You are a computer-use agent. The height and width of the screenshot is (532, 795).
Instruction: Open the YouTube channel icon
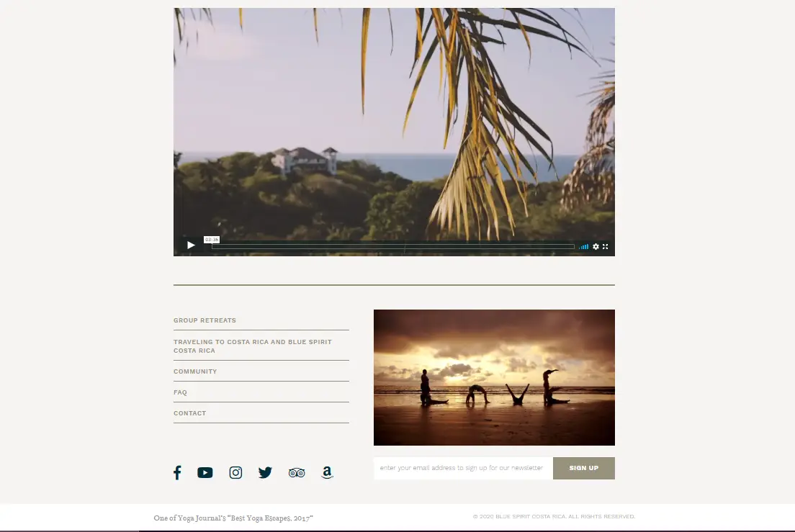coord(205,473)
